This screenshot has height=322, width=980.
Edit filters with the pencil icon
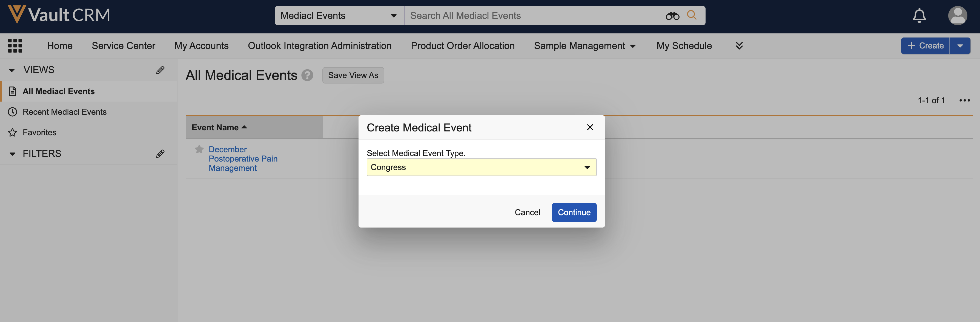160,154
